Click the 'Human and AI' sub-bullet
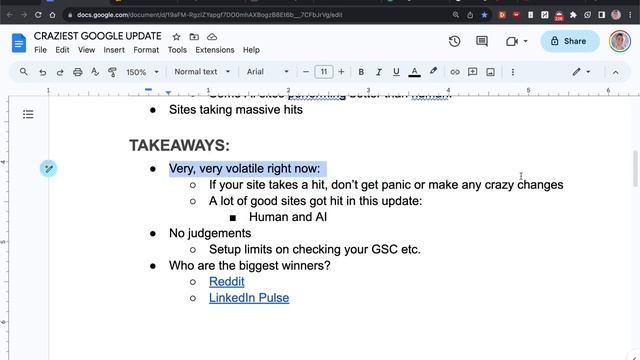 [288, 217]
